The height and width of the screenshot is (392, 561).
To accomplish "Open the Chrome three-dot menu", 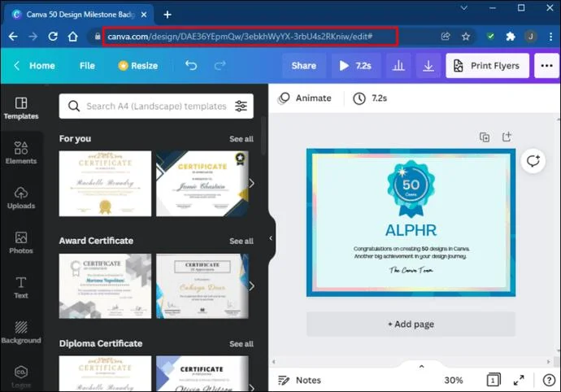I will [550, 36].
